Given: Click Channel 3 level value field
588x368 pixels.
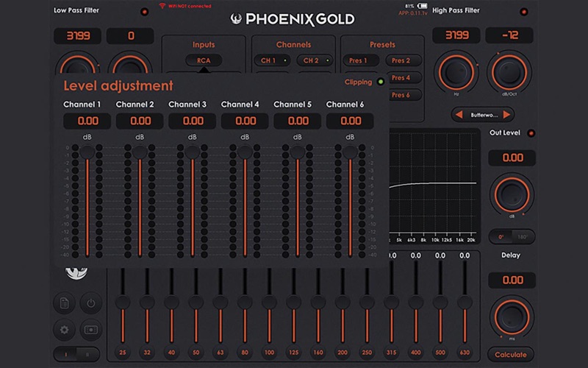Looking at the screenshot, I should pos(192,121).
